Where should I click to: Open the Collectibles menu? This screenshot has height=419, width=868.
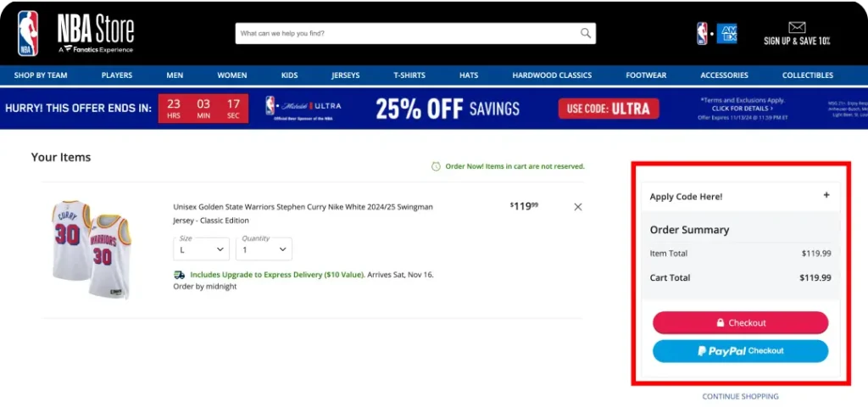click(x=807, y=75)
